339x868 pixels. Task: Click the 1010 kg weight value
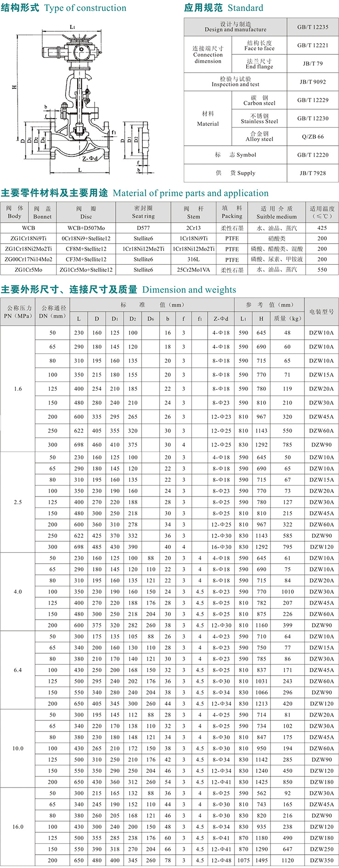click(288, 592)
